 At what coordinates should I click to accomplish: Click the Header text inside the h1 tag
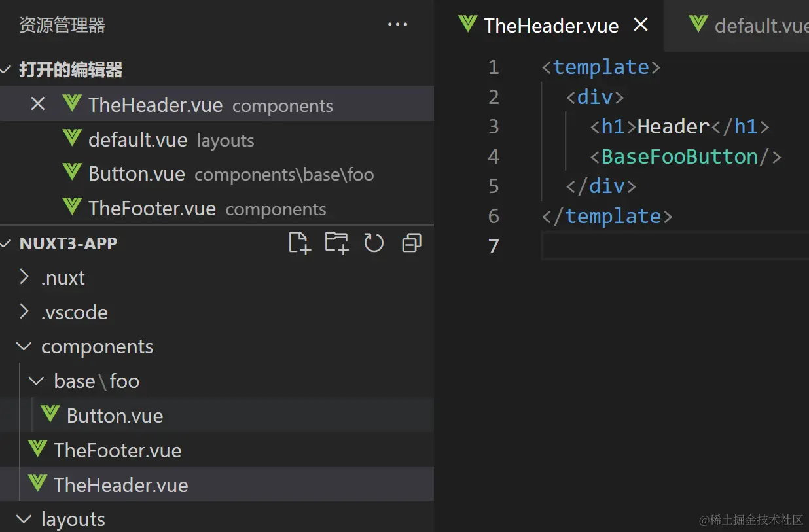click(x=674, y=126)
